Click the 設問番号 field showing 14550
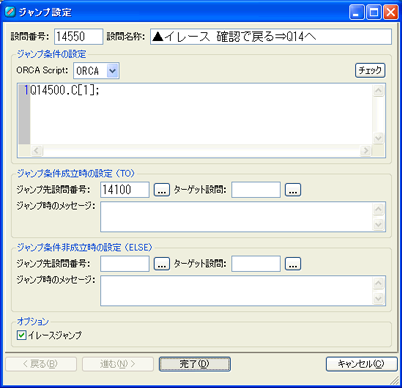Screen dimensions: 402x388 pos(79,37)
